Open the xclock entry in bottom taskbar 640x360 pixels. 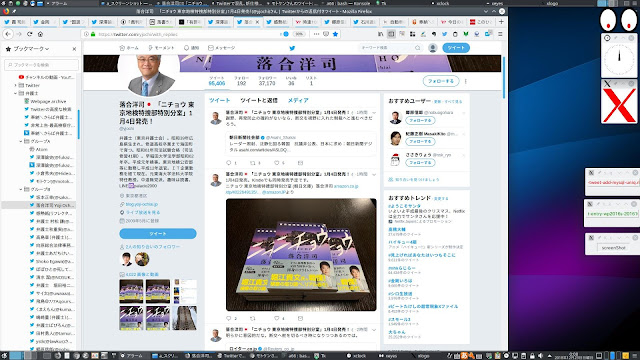click(356, 356)
